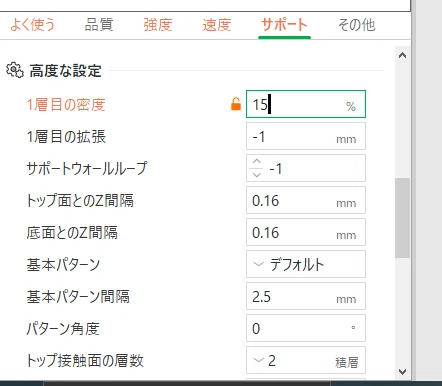Increase the サポートウォールループ value with up arrow
Viewport: 442px width, 386px height.
tap(257, 162)
